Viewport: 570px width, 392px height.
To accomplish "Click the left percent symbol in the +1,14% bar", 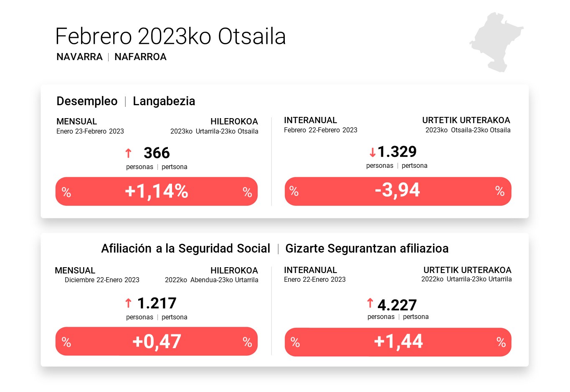I will click(66, 192).
